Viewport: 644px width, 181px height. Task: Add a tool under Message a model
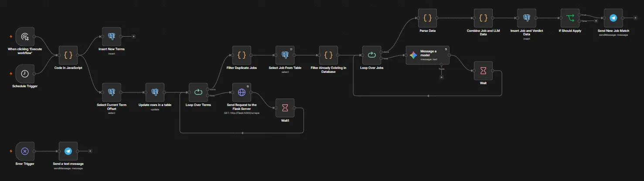coord(441,77)
